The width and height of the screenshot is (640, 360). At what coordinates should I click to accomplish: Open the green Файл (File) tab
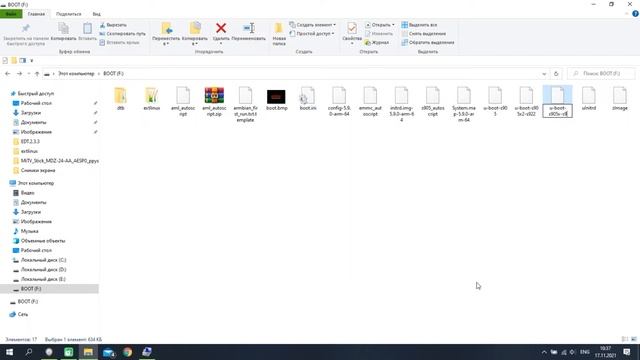[x=11, y=14]
